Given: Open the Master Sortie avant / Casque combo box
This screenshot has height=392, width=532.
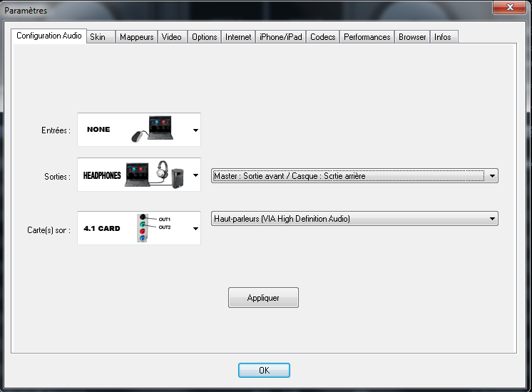Looking at the screenshot, I should [354, 176].
